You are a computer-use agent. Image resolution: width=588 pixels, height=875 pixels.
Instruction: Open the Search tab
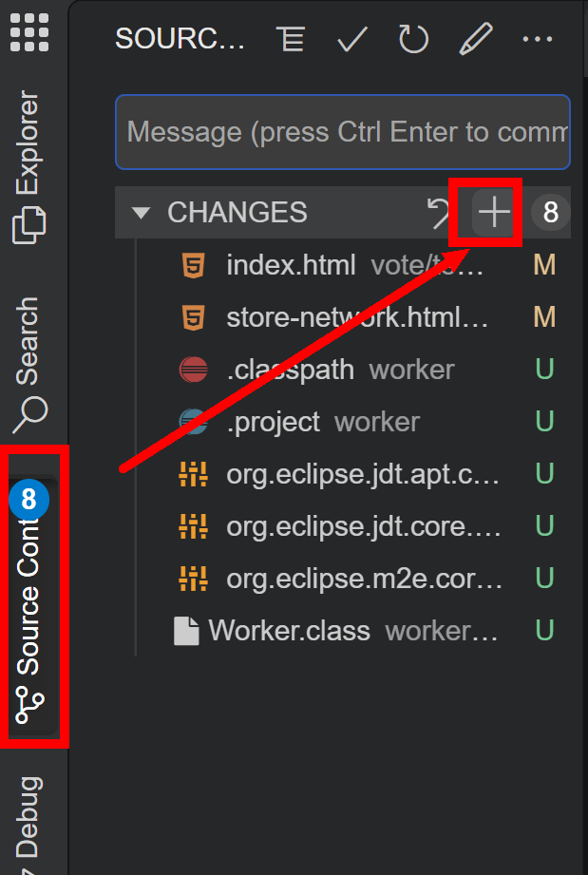(29, 363)
